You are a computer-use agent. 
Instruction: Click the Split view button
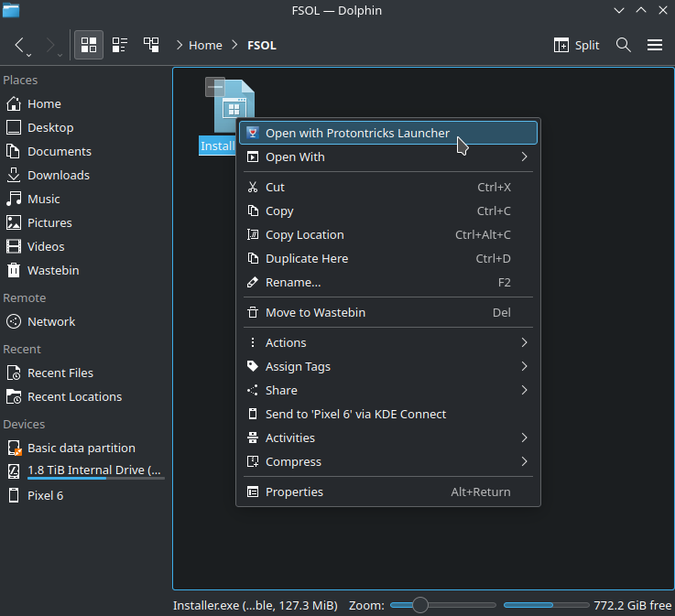tap(577, 45)
